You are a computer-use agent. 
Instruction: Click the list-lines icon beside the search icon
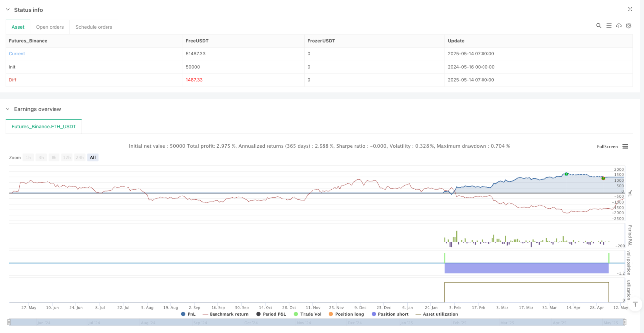click(x=609, y=26)
